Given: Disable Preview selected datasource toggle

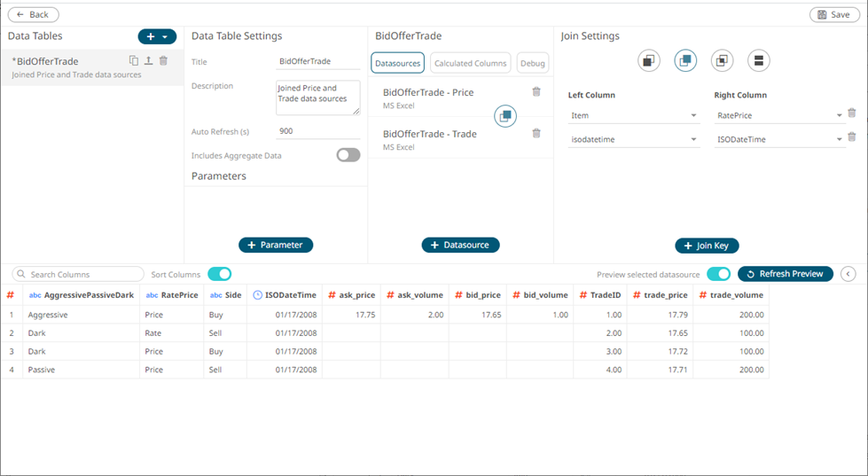Looking at the screenshot, I should point(718,274).
